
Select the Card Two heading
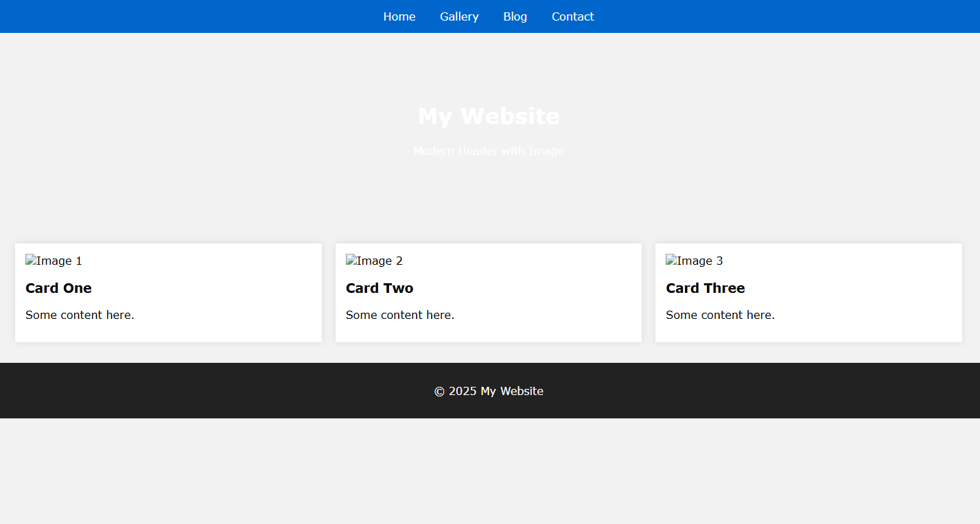[380, 288]
